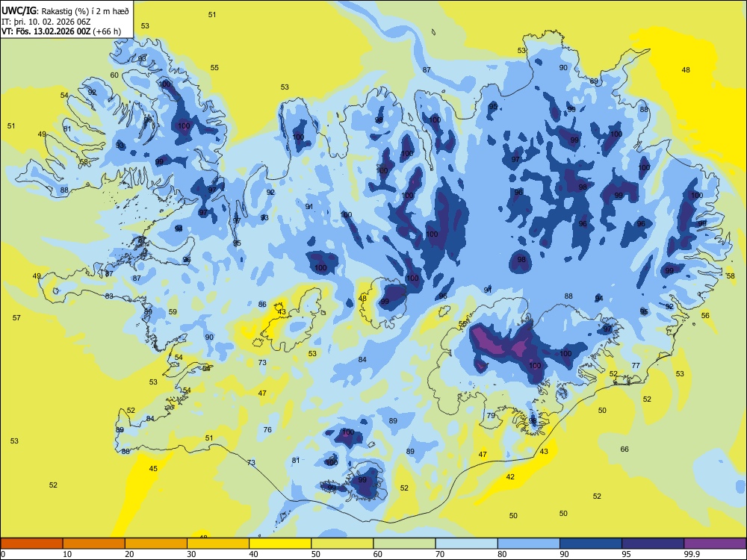Viewport: 747px width, 560px height.
Task: Click the title text 'UWC/IG: Rakastig (%) í 2 m hæð'
Action: click(65, 10)
